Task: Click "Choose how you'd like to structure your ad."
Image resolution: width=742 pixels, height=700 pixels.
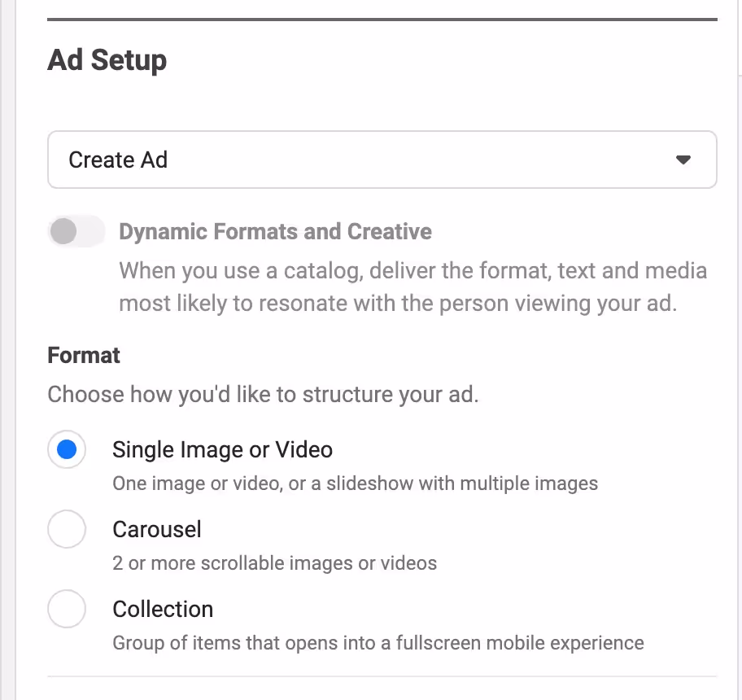Action: (x=263, y=394)
